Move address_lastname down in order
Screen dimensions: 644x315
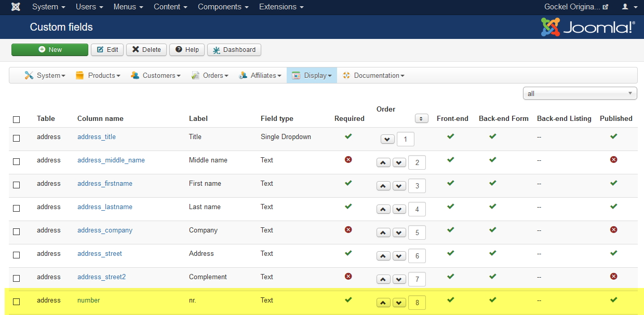click(399, 210)
